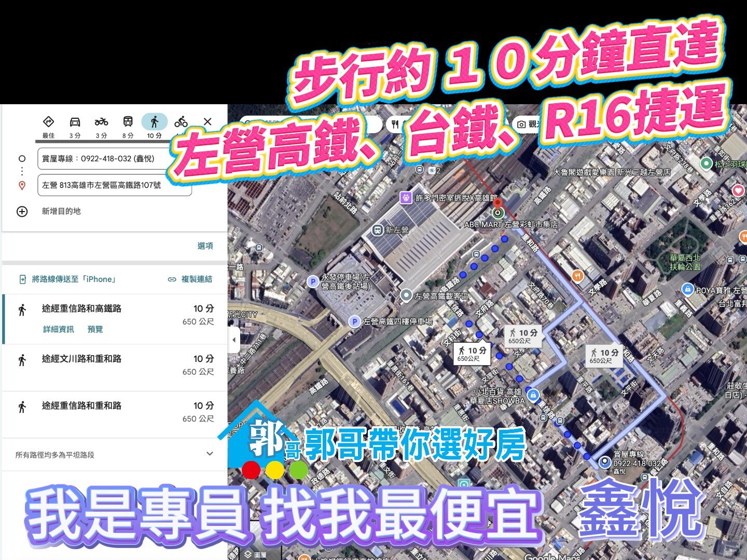Choose motorcycle travel mode
747x560 pixels.
[x=101, y=122]
